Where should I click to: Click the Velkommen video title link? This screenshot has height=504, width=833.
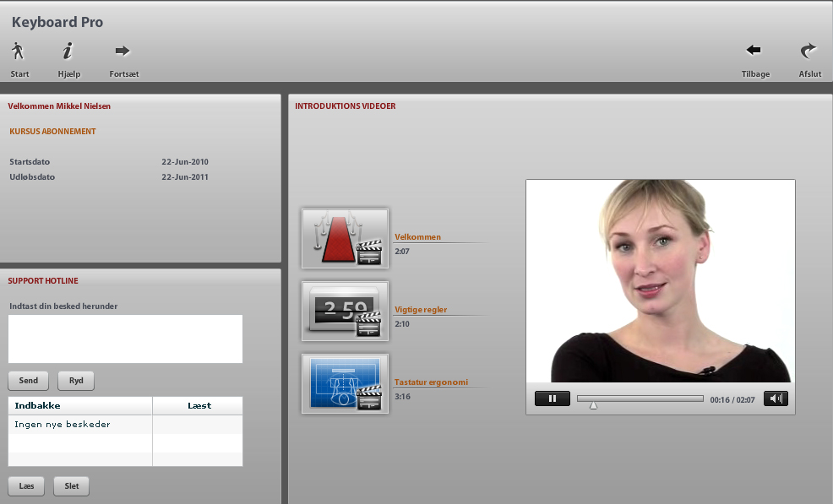(x=417, y=237)
